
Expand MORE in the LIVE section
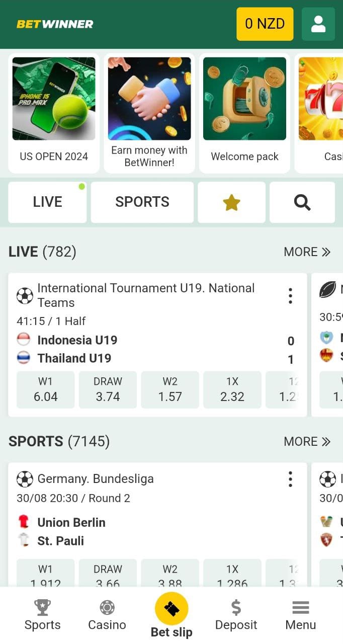(x=307, y=252)
